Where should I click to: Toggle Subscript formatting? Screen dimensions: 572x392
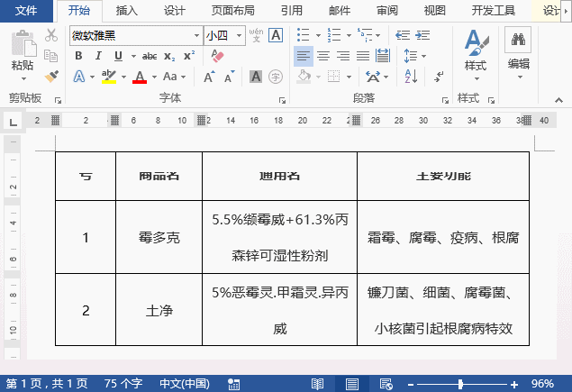point(169,56)
